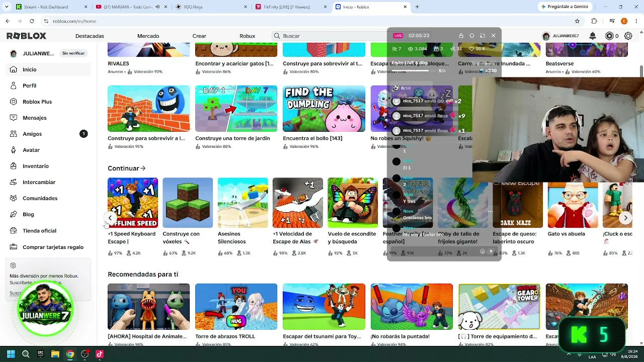Image resolution: width=644 pixels, height=362 pixels.
Task: Click the Tienda oficial shop icon
Action: coord(13,231)
